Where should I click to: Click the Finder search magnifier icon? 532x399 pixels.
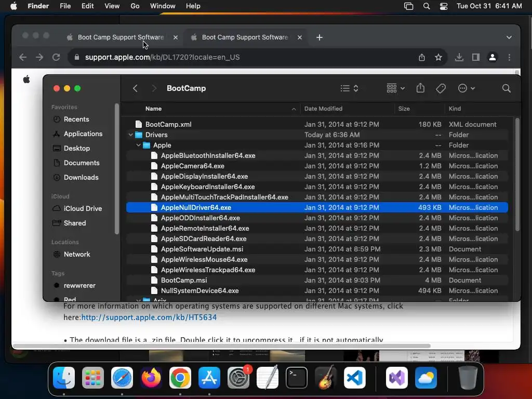pyautogui.click(x=506, y=88)
